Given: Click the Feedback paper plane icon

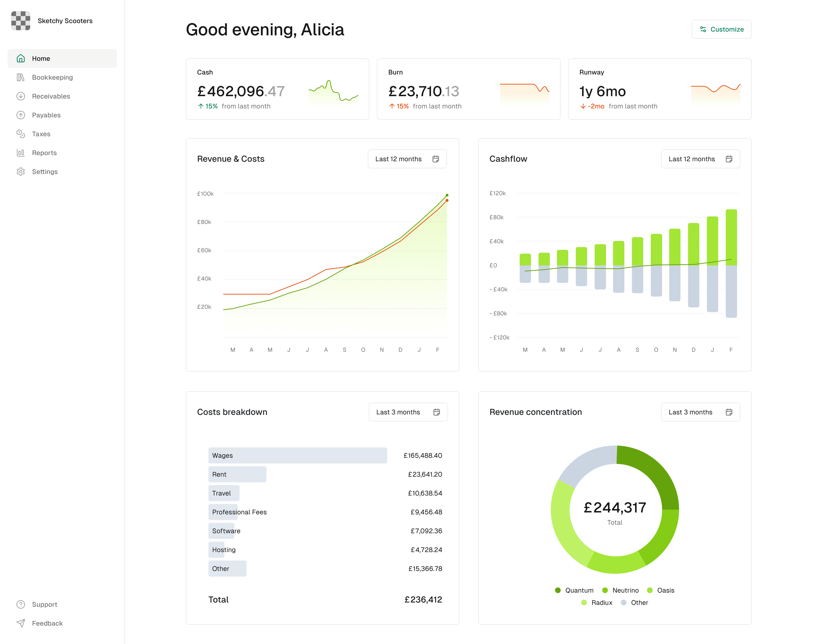Looking at the screenshot, I should 21,623.
